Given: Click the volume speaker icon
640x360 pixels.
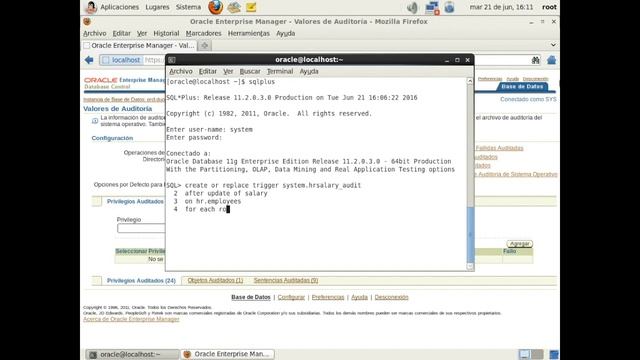Looking at the screenshot, I should click(413, 7).
